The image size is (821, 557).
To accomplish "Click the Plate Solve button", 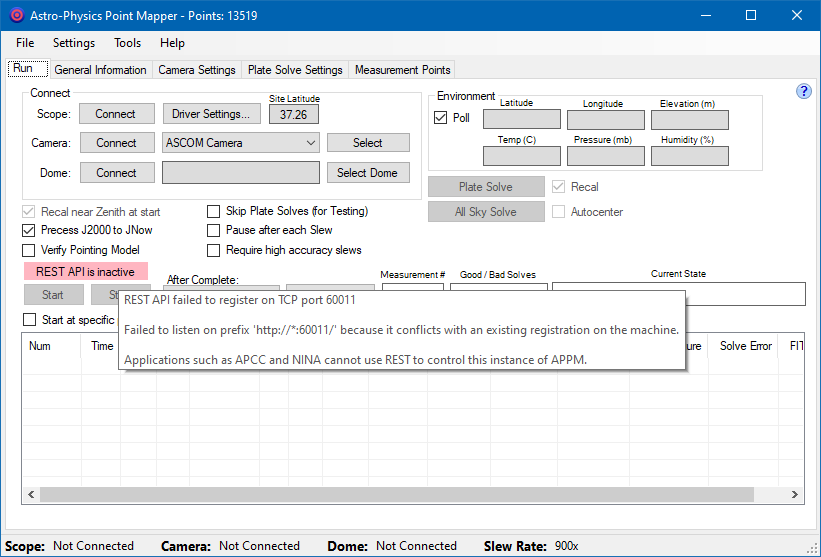I will (x=486, y=187).
